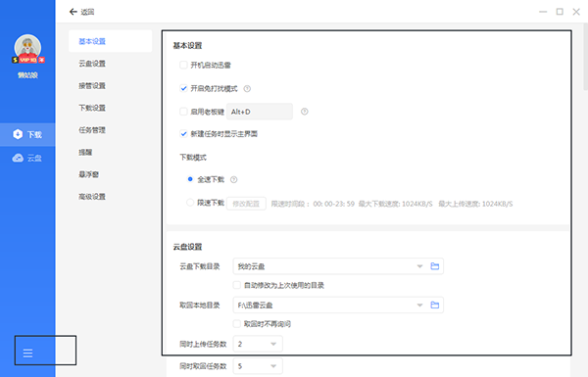Show help for 开启免打扰模式
Image resolution: width=588 pixels, height=377 pixels.
click(x=247, y=89)
